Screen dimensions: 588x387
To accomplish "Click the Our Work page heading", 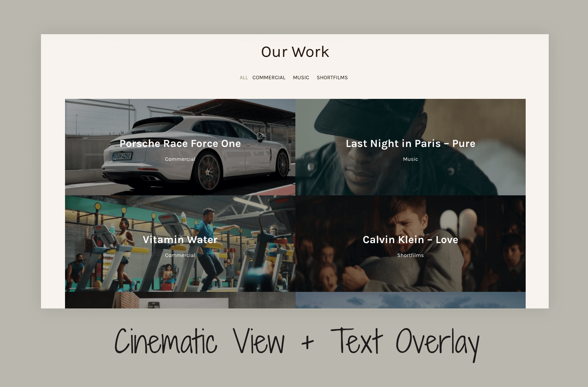I will pyautogui.click(x=295, y=52).
